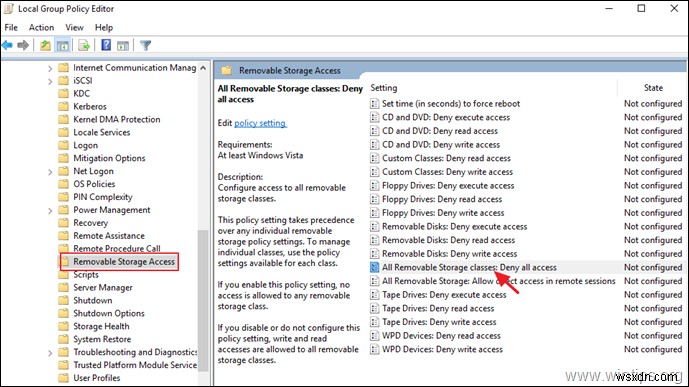689x387 pixels.
Task: Expand the Power Management tree node
Action: (50, 210)
